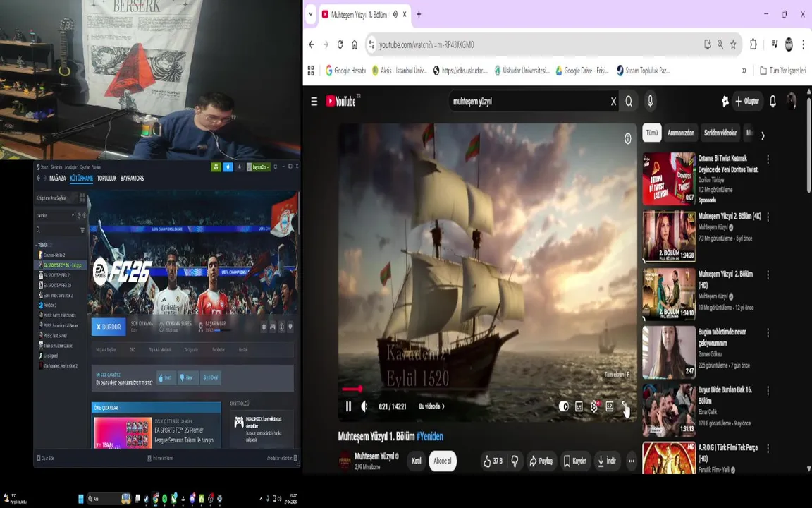Click the Abone ol subscribe button
This screenshot has height=508, width=812.
pyautogui.click(x=442, y=461)
